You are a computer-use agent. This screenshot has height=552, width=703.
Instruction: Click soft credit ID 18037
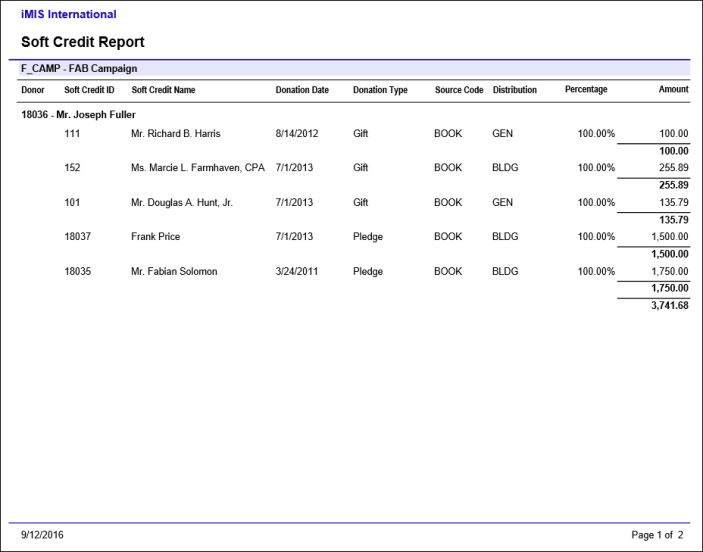pyautogui.click(x=78, y=236)
